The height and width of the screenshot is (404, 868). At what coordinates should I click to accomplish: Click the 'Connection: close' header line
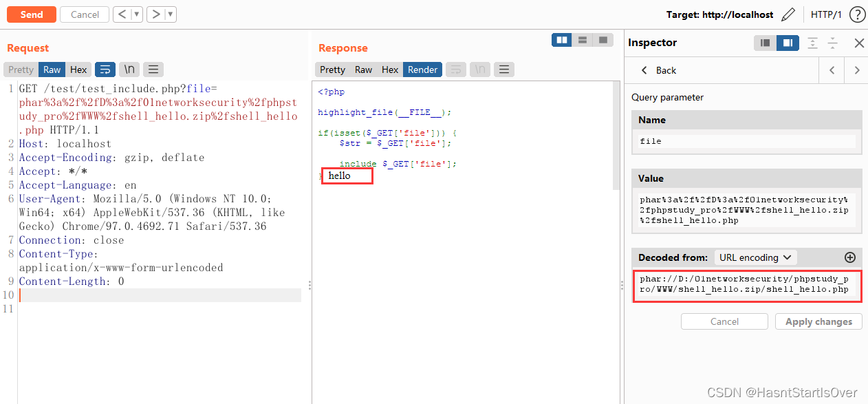[72, 240]
